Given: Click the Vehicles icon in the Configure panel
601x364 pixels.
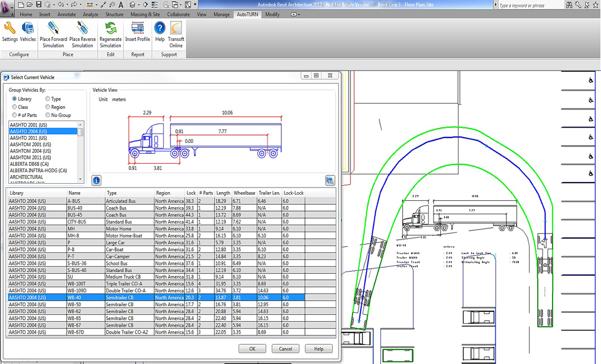Looking at the screenshot, I should [28, 35].
